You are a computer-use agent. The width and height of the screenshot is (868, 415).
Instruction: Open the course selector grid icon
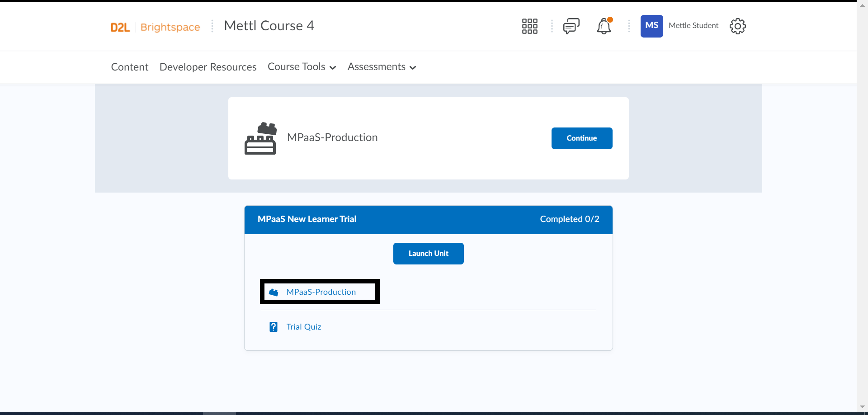(529, 26)
